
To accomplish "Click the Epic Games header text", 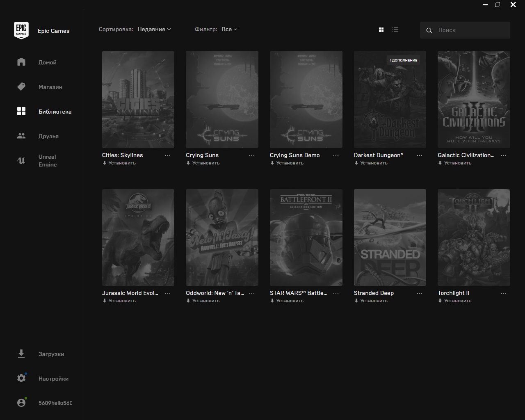I will tap(54, 31).
